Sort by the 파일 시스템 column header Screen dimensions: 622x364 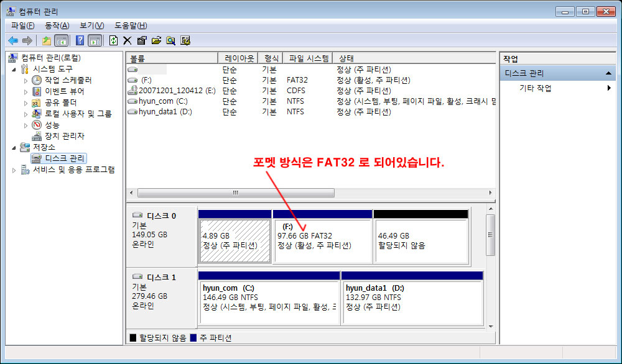308,58
